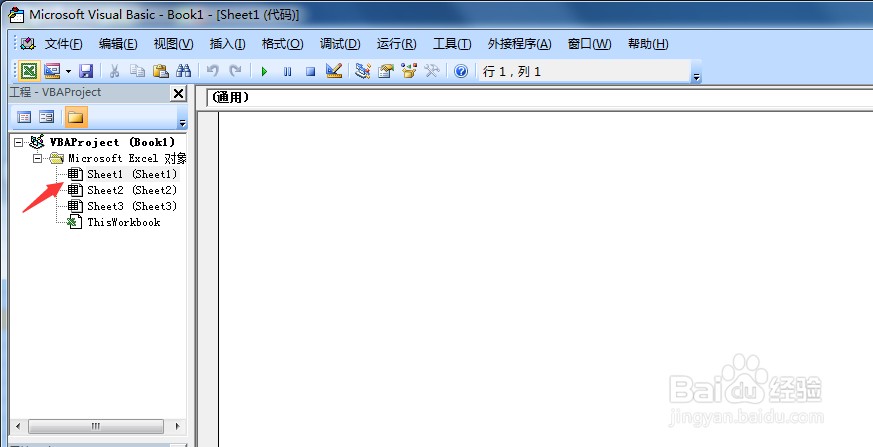Click the View Code icon in project panel
The height and width of the screenshot is (447, 873).
pyautogui.click(x=24, y=117)
